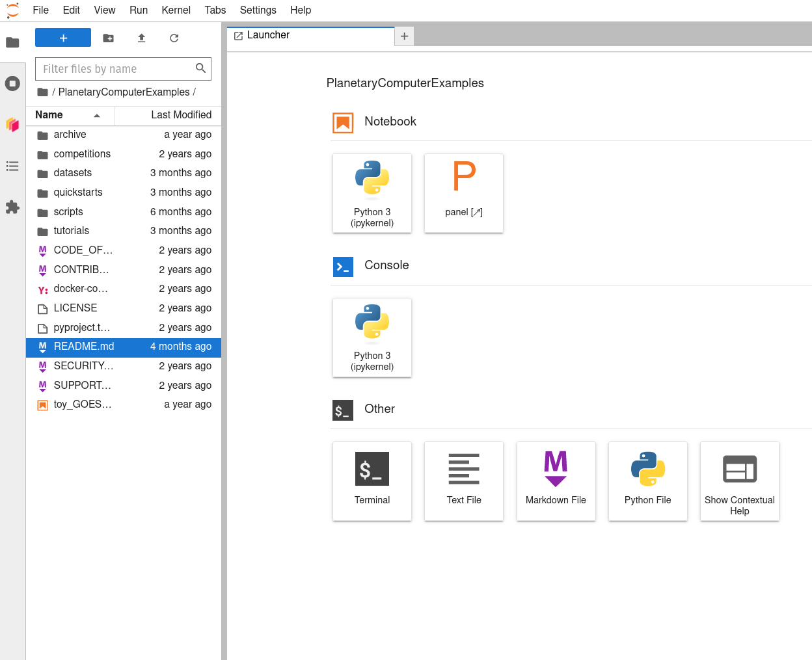Click the Jupyter logo in the menu bar
This screenshot has height=660, width=812.
click(12, 10)
